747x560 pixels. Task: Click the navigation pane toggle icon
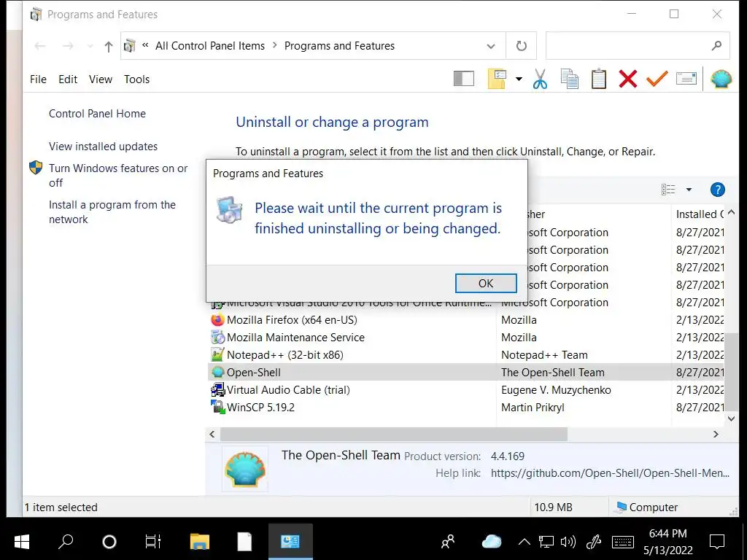(x=463, y=79)
